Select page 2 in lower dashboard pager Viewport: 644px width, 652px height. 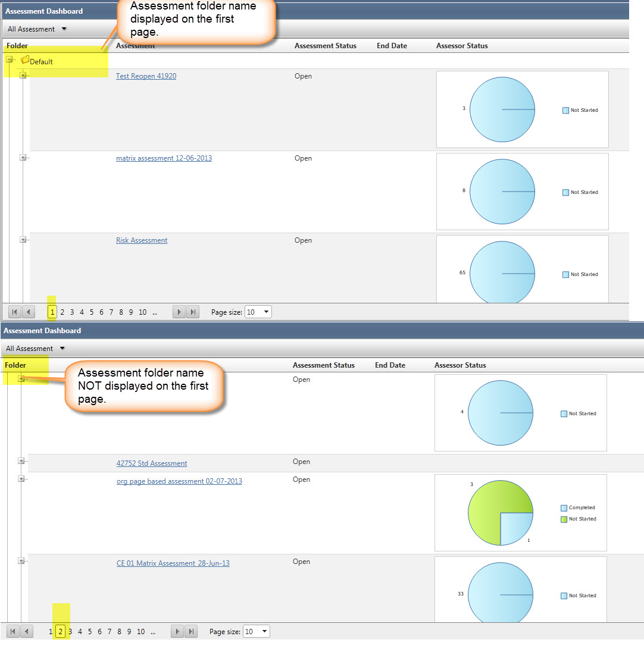(x=60, y=631)
